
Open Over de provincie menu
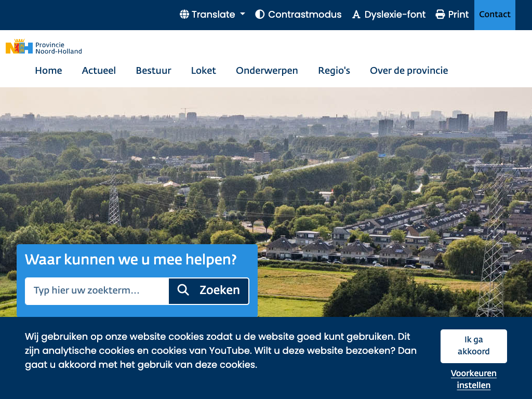point(409,71)
